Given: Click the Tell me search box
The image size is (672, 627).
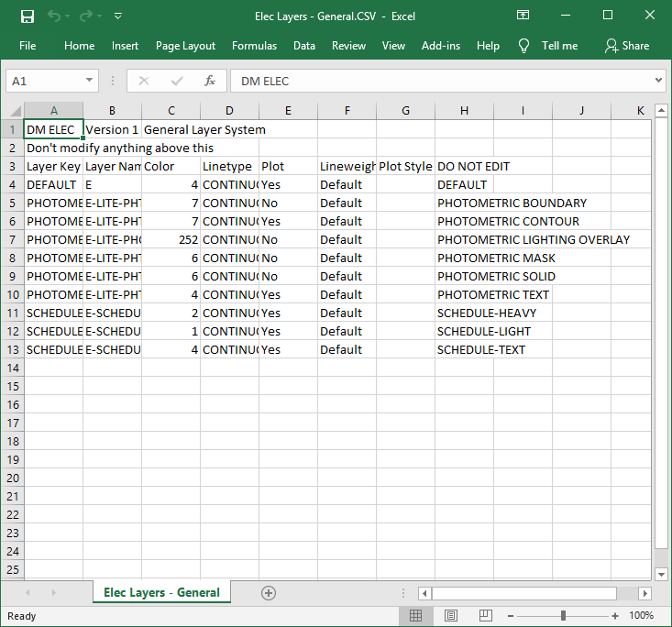Looking at the screenshot, I should pyautogui.click(x=559, y=46).
